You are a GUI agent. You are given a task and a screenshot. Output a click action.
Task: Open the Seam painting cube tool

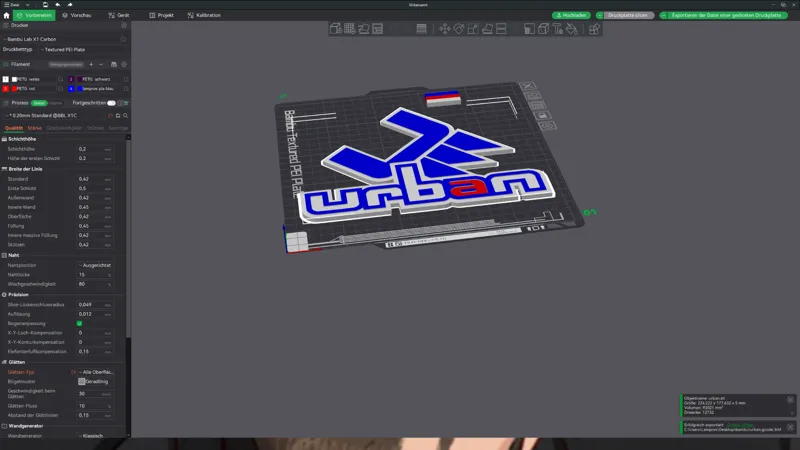click(543, 29)
